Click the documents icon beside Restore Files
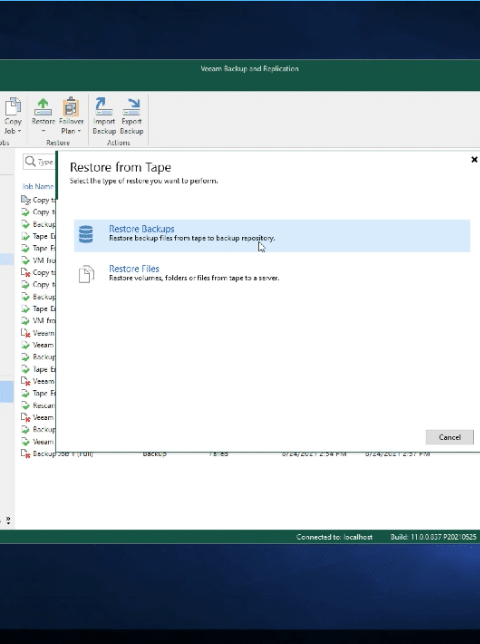The width and height of the screenshot is (480, 644). (x=86, y=274)
